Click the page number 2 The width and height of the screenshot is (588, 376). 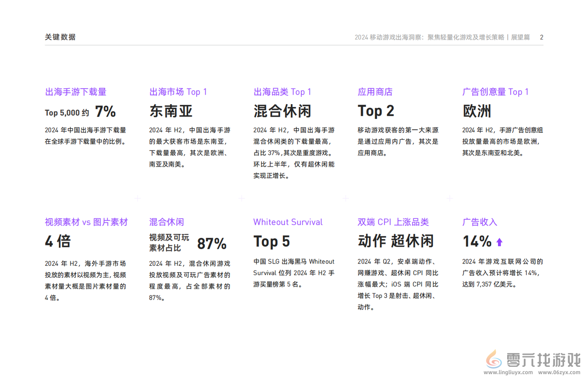click(x=541, y=37)
